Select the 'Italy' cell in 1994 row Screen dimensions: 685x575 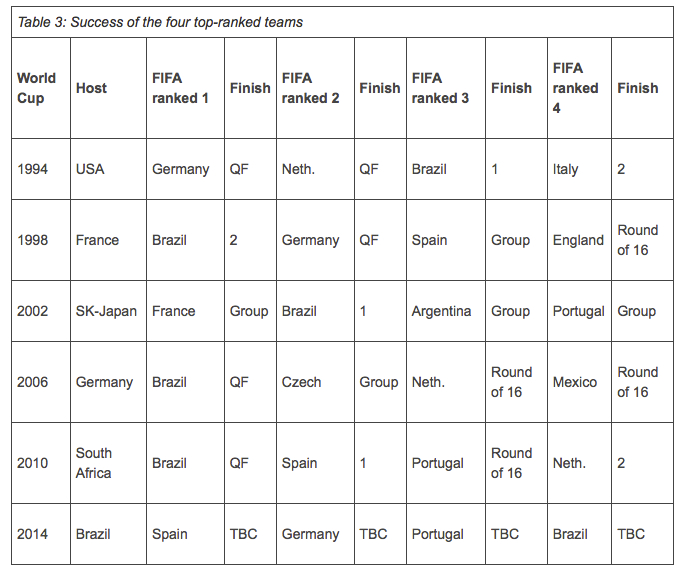click(579, 169)
